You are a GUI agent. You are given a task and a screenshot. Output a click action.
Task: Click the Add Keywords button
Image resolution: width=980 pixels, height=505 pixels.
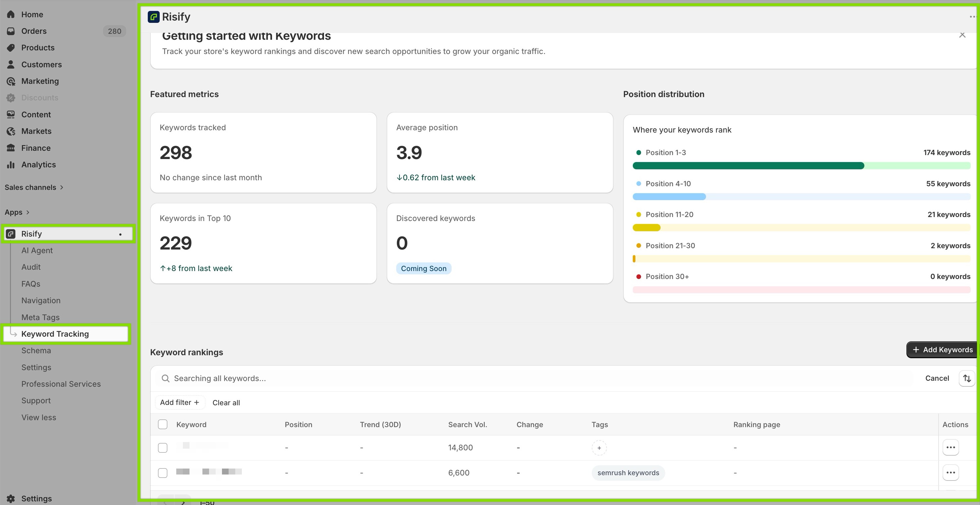click(942, 350)
